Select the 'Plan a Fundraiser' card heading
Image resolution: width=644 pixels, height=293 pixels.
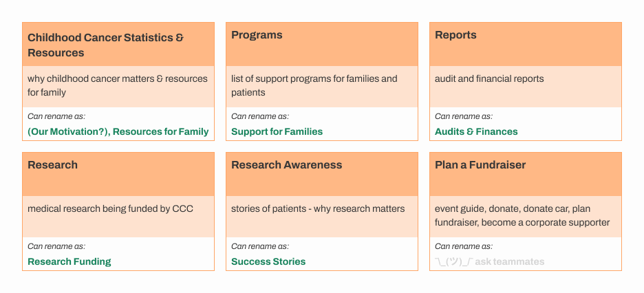coord(480,165)
